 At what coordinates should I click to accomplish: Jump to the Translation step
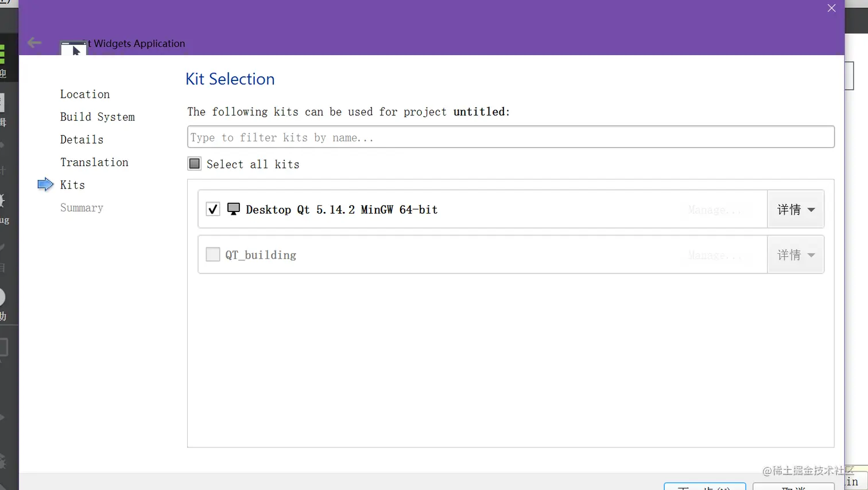[x=94, y=162]
